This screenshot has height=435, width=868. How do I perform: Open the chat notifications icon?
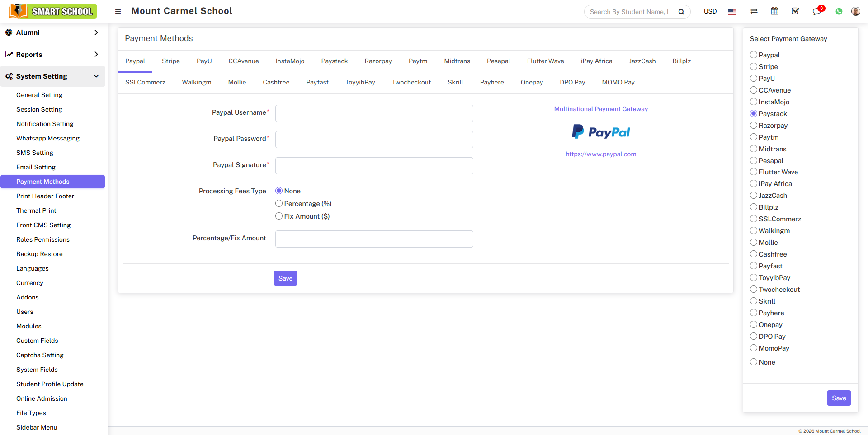(816, 11)
